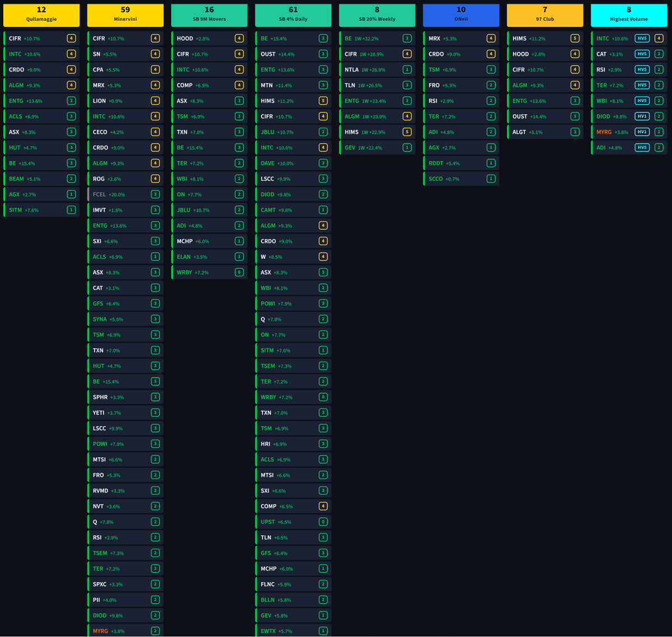Select DAVE +10.0% in SB 4% Daily
Screen dimensions: 672x637
point(293,163)
